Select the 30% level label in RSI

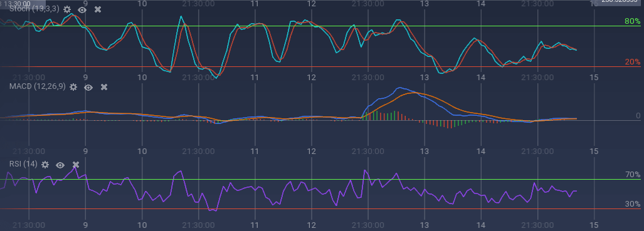pyautogui.click(x=633, y=204)
